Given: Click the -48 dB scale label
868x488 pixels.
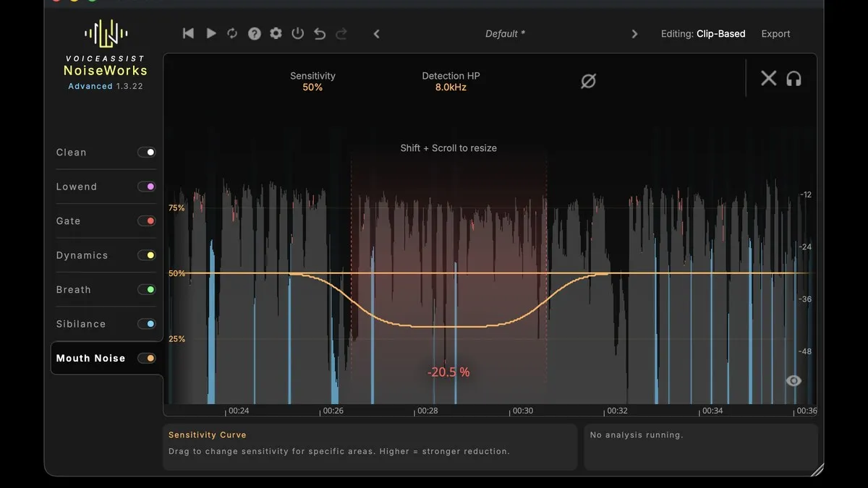Looking at the screenshot, I should (805, 351).
